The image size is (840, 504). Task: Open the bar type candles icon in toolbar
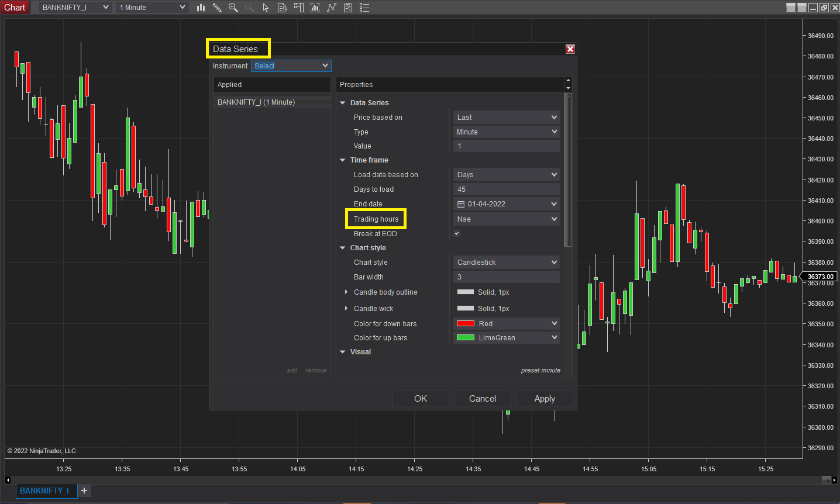[x=201, y=8]
